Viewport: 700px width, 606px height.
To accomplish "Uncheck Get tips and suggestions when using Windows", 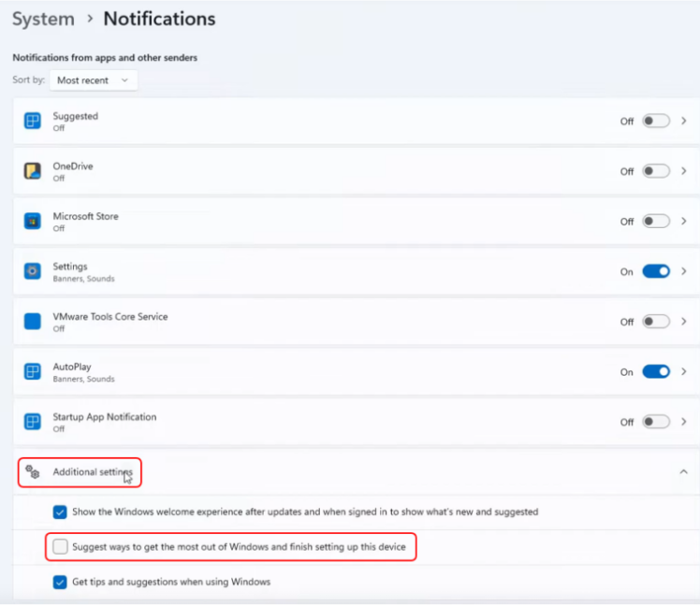I will (x=60, y=582).
